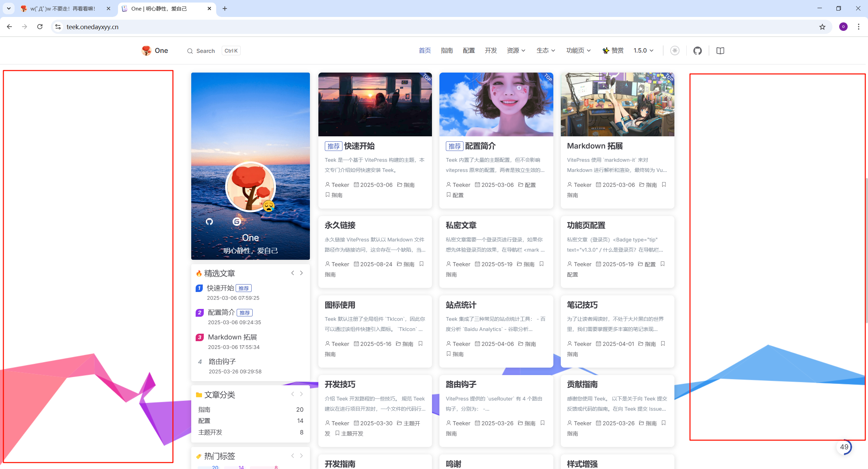Switch to the first browser tab
Screen dimensions: 868x469
pyautogui.click(x=63, y=8)
